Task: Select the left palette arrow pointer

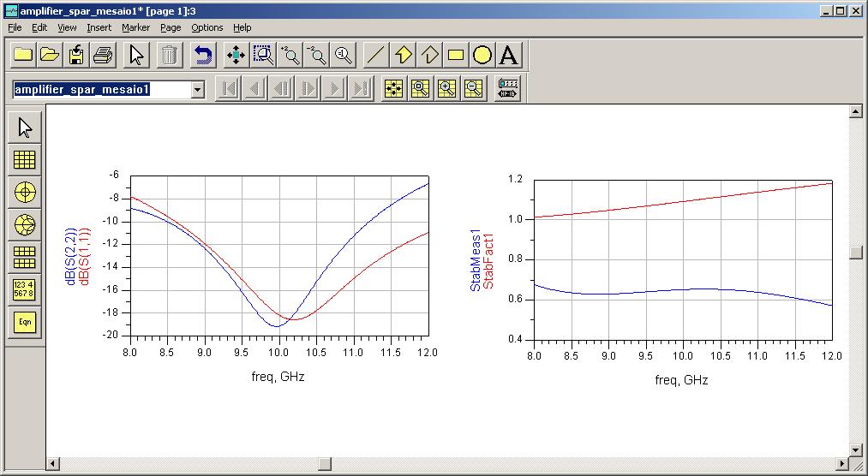Action: [x=24, y=128]
